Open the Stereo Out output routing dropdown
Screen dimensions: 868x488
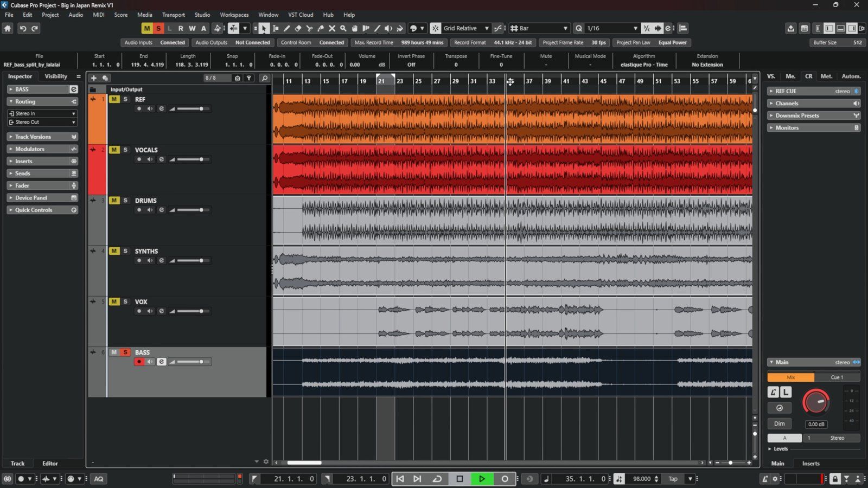[42, 123]
